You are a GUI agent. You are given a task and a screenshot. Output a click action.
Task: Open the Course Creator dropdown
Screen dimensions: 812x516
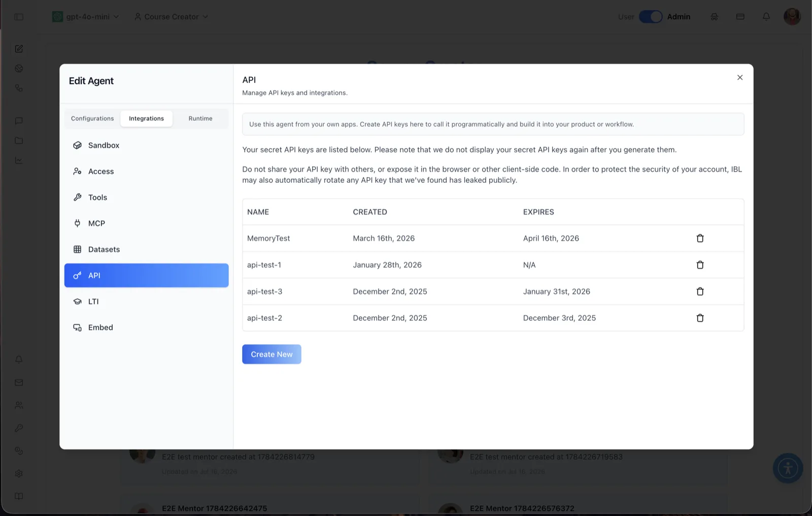[x=171, y=17]
